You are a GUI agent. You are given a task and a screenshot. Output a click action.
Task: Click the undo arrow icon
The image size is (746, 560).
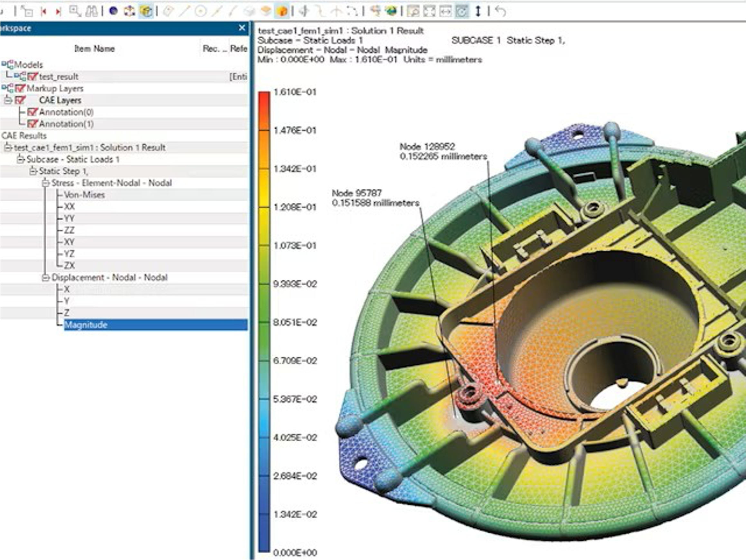501,12
